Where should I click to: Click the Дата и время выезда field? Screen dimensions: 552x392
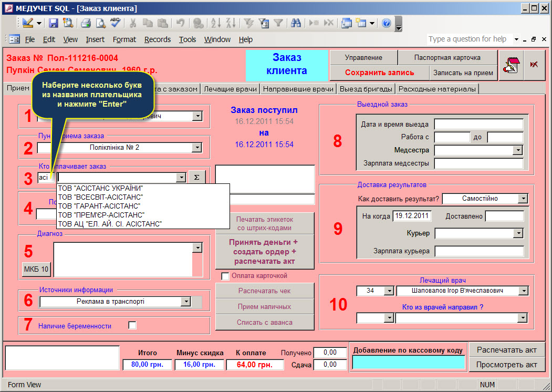tap(478, 125)
